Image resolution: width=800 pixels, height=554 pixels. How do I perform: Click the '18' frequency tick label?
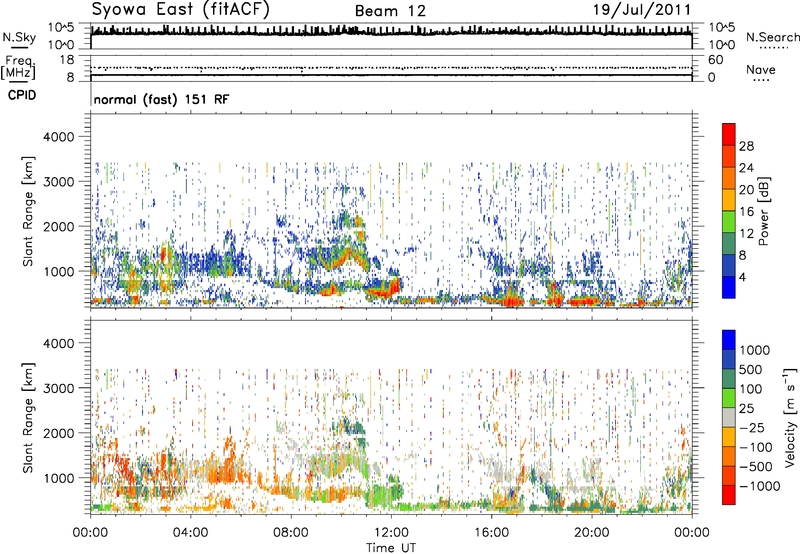(67, 60)
